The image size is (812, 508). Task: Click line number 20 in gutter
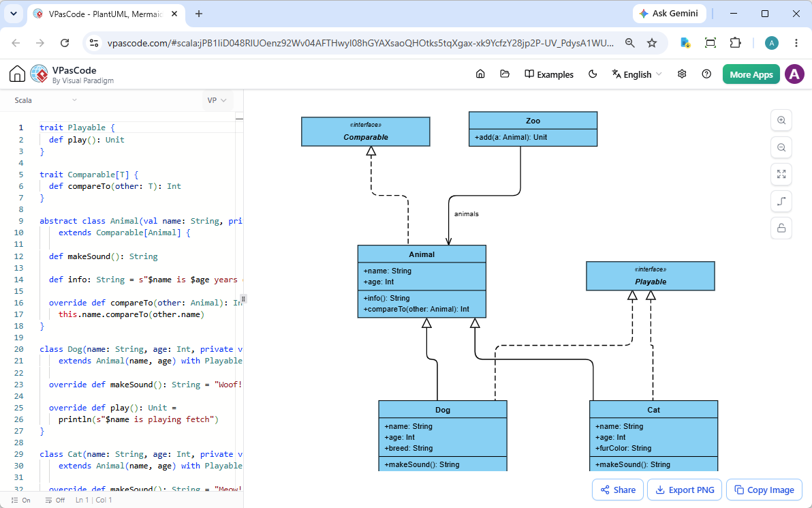[x=18, y=349]
